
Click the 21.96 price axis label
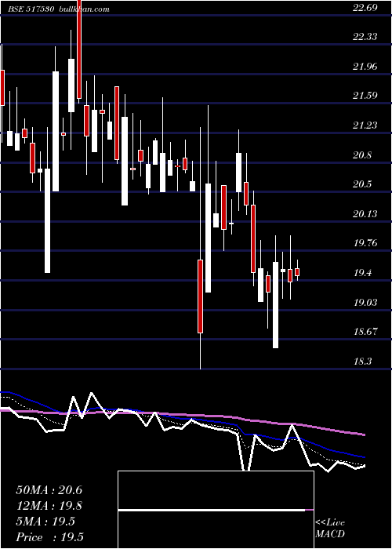click(365, 66)
